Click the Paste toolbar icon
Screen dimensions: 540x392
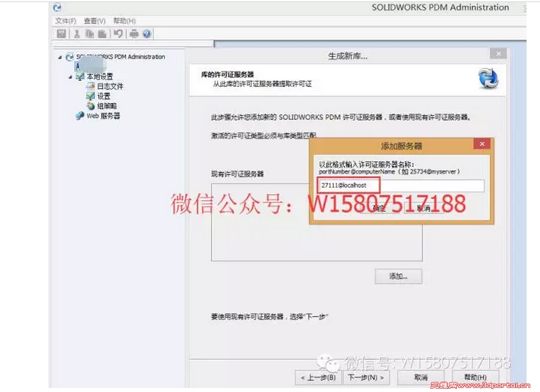(102, 34)
